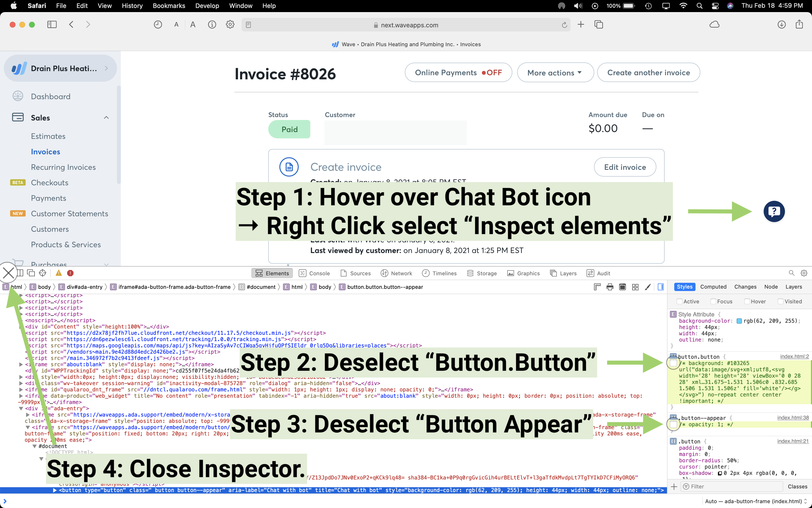Screen dimensions: 812x508
Task: Click the smaller text size A icon
Action: click(176, 24)
